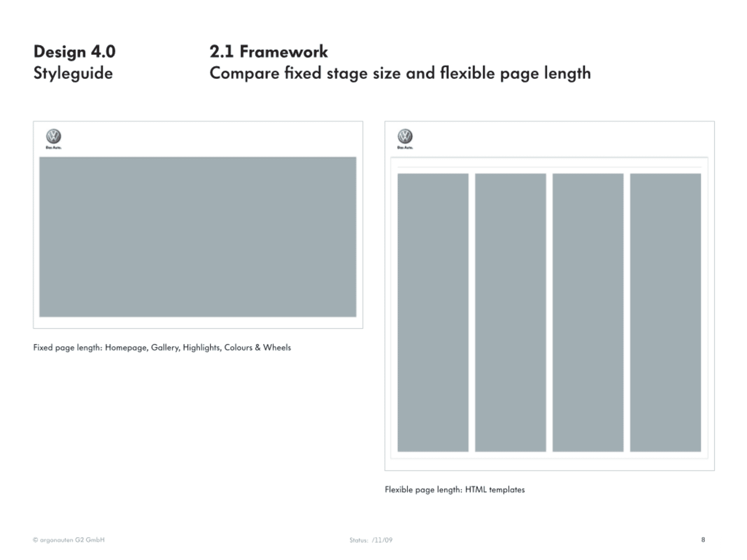Select the third gray column in right mockup
Image resolution: width=747 pixels, height=560 pixels.
[x=587, y=312]
